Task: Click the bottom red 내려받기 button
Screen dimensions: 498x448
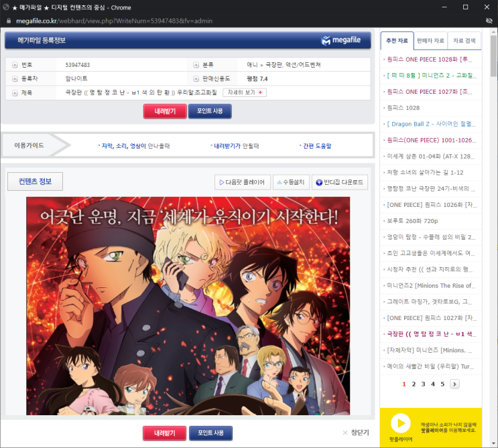Action: [x=164, y=433]
